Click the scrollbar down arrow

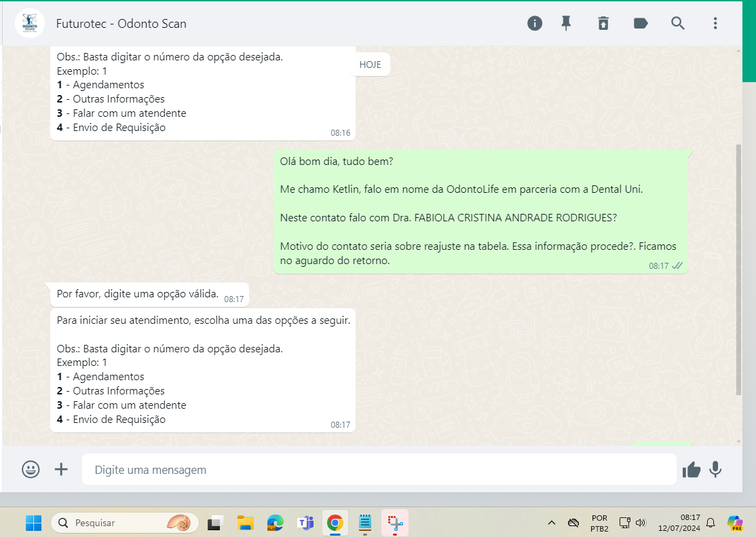pos(738,441)
